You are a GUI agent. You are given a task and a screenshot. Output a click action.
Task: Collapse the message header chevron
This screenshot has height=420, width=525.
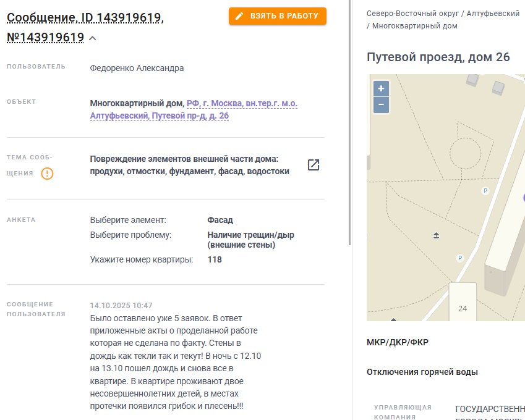click(x=93, y=38)
